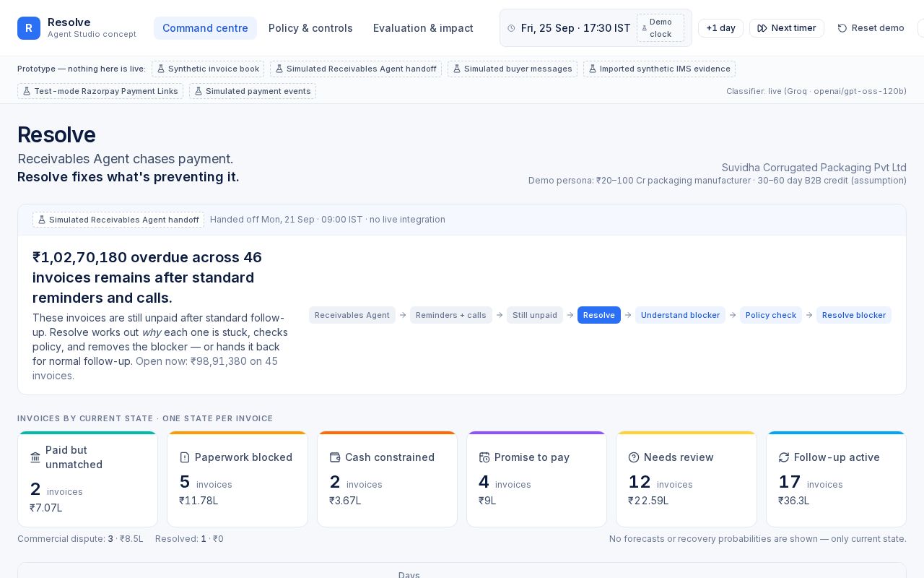924x578 pixels.
Task: Click the 'Commercial dispute: 3 · ₹8.5L' text
Action: pos(80,539)
